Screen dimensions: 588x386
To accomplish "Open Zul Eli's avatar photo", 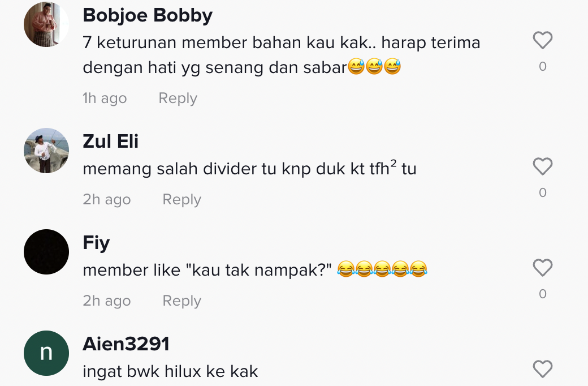I will [46, 151].
